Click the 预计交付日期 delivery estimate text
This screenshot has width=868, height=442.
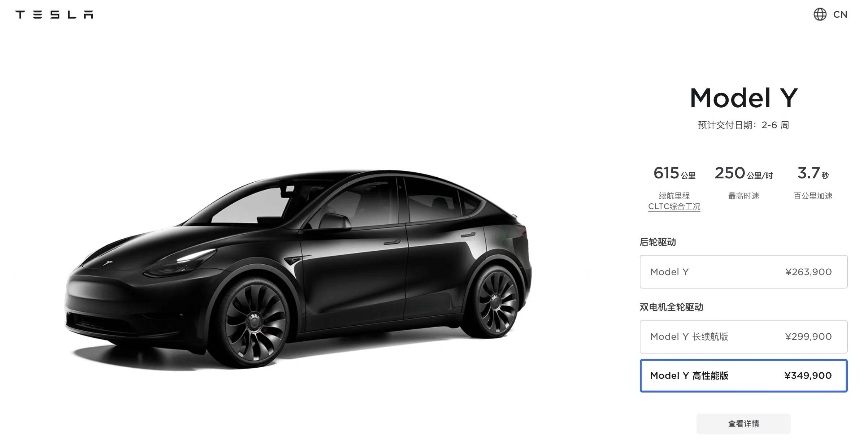pyautogui.click(x=743, y=125)
